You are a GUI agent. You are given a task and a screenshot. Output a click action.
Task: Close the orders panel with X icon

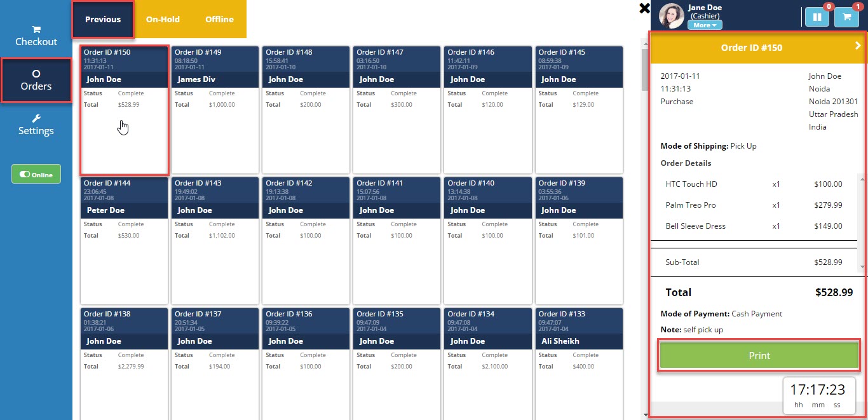click(x=644, y=8)
